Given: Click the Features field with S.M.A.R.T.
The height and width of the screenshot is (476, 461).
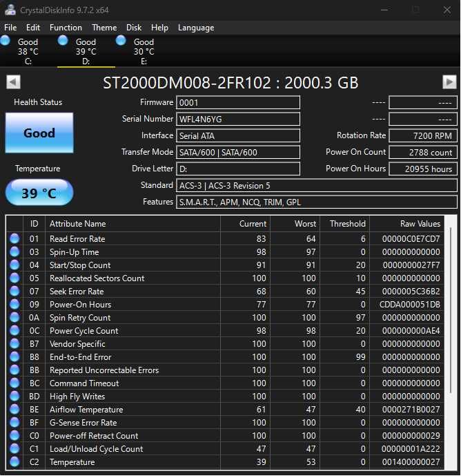Looking at the screenshot, I should 317,202.
